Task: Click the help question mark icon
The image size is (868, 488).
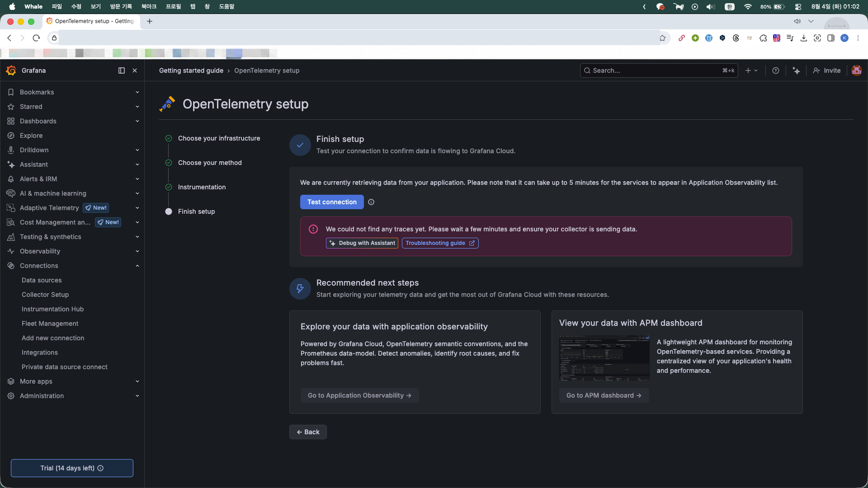Action: 776,70
